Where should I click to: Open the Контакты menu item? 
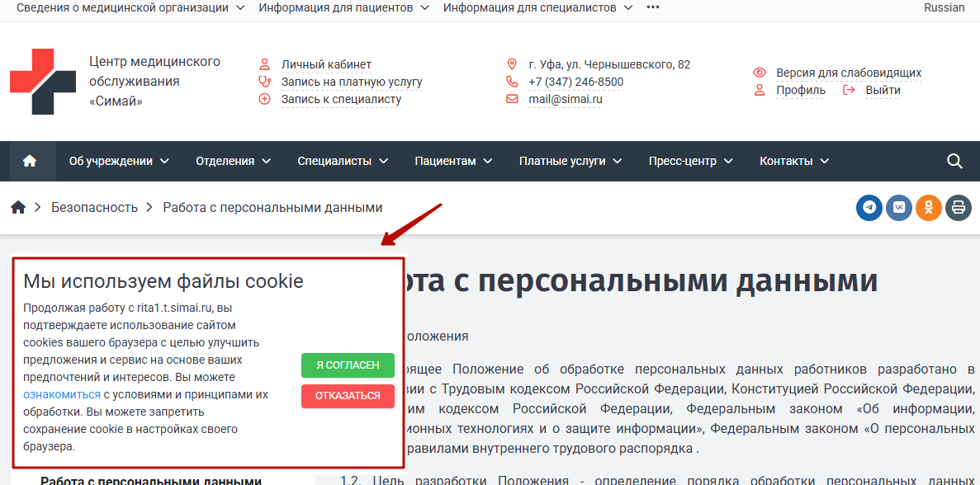pyautogui.click(x=794, y=161)
